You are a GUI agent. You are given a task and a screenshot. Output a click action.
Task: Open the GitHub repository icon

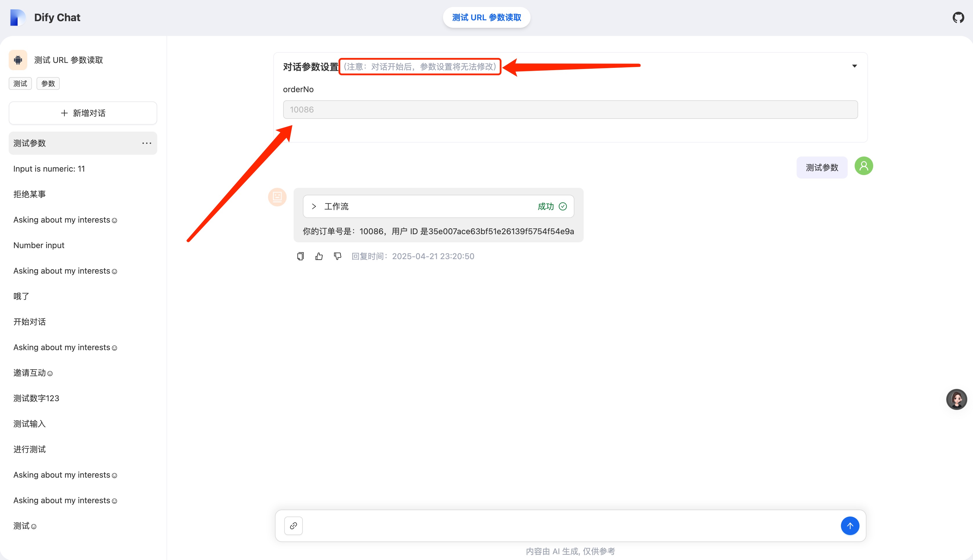tap(958, 18)
